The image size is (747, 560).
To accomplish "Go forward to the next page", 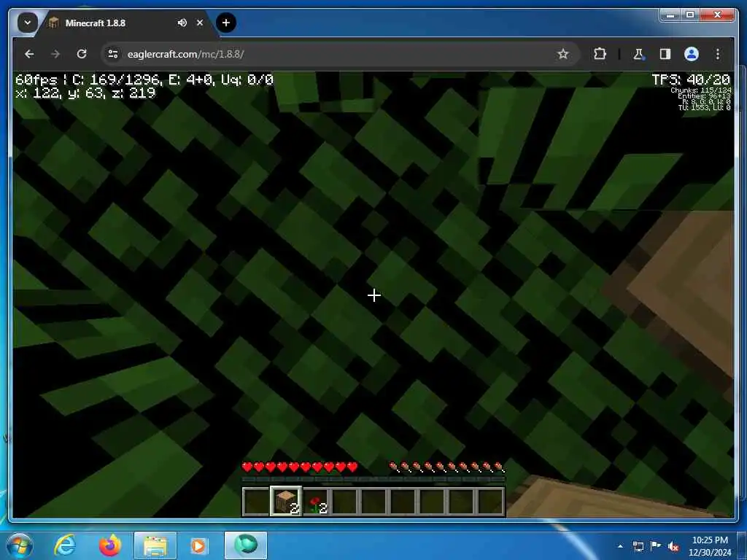I will pyautogui.click(x=55, y=54).
